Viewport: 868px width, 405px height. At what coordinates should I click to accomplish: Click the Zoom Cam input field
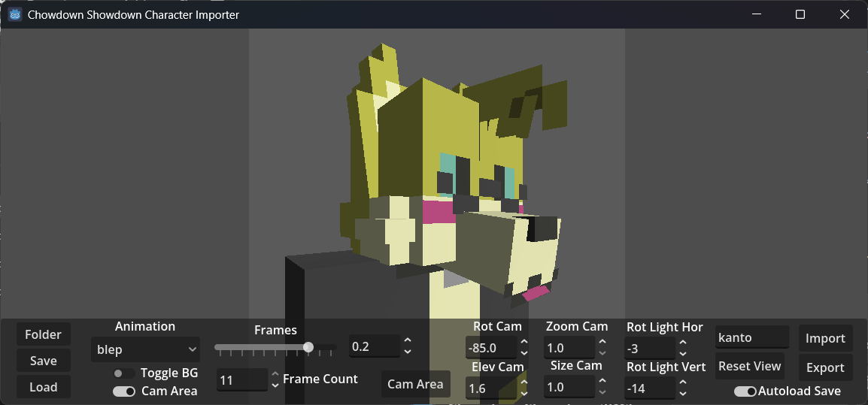coord(569,348)
